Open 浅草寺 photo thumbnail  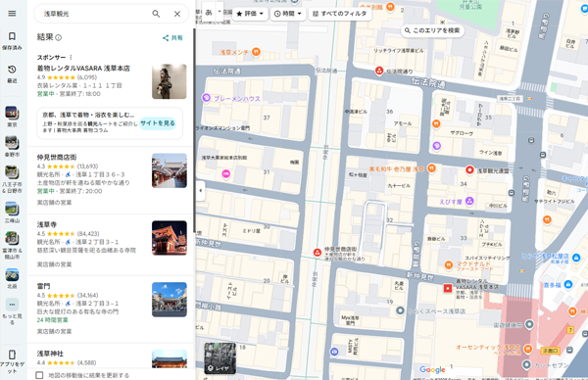[170, 238]
